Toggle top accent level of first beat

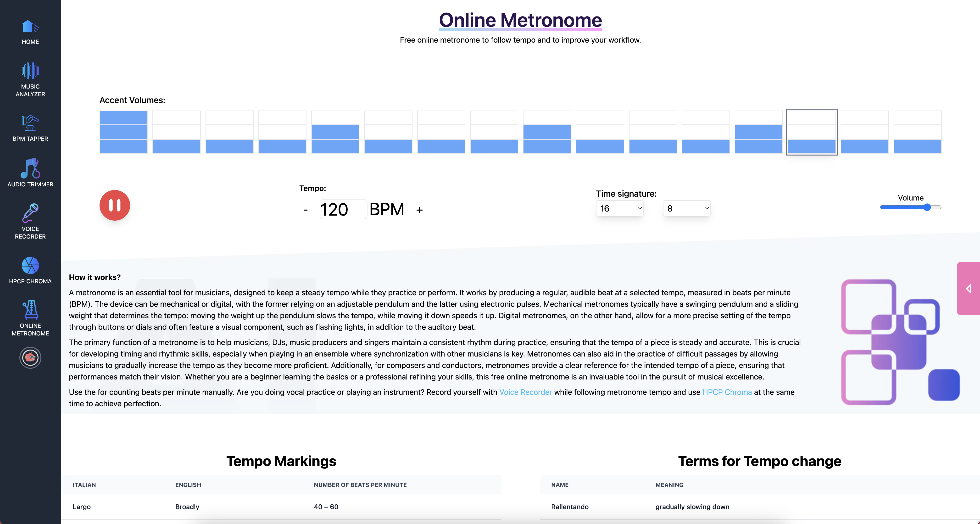[x=123, y=117]
